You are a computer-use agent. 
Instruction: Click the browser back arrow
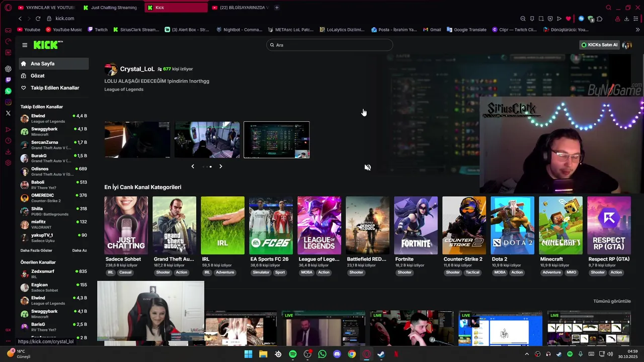(20, 19)
